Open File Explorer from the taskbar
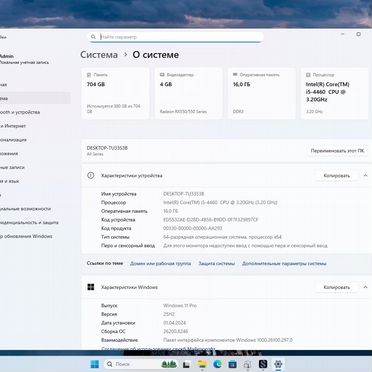The width and height of the screenshot is (372, 372). click(x=202, y=364)
